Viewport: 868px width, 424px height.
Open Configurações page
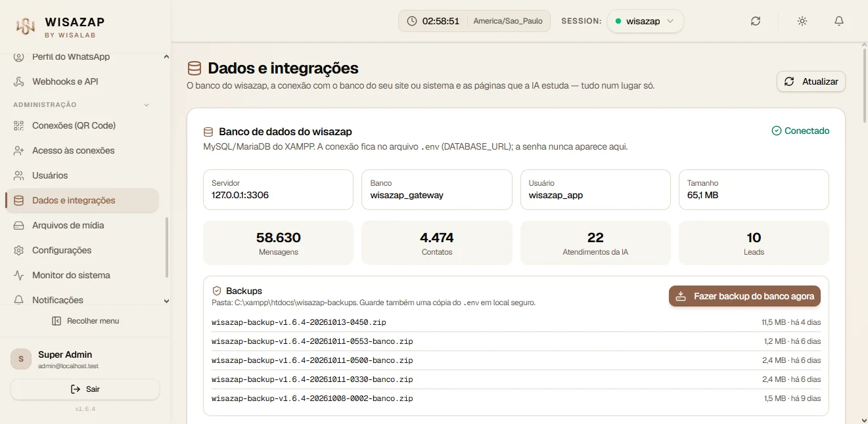click(82, 250)
